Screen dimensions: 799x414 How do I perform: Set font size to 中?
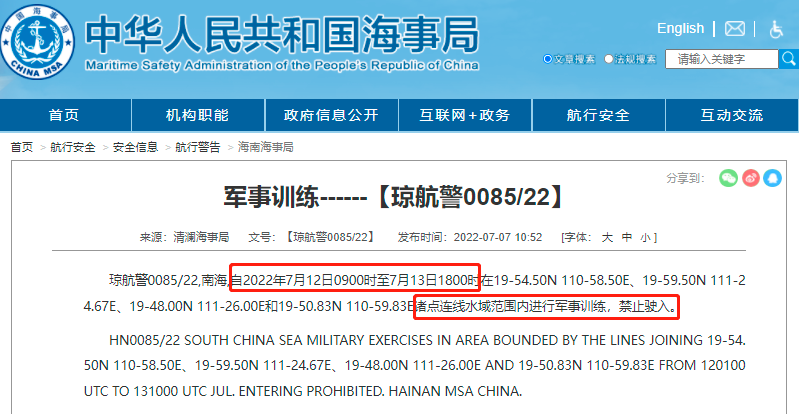(x=627, y=238)
